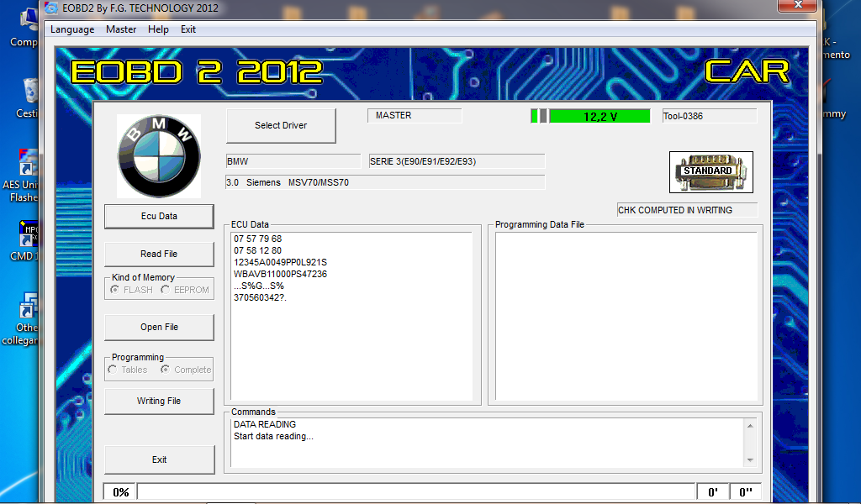Viewport: 861px width, 504px height.
Task: Click the 0% progress percentage box
Action: pos(120,492)
